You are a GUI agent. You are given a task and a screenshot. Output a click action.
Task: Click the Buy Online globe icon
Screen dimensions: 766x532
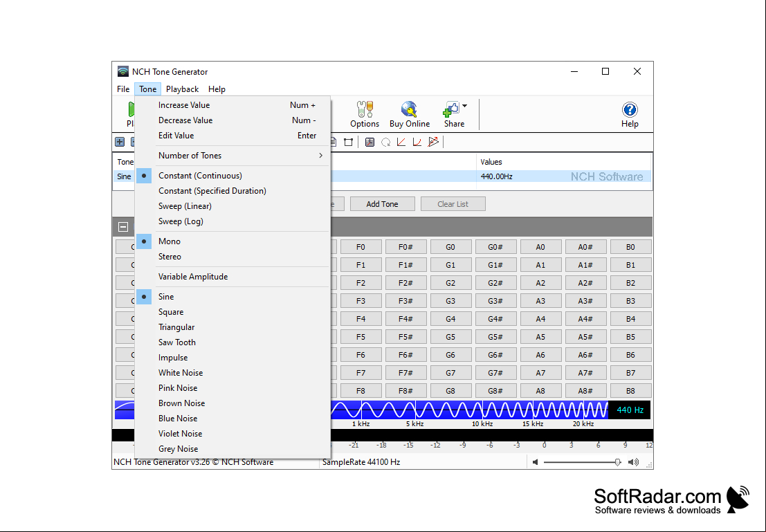[409, 109]
